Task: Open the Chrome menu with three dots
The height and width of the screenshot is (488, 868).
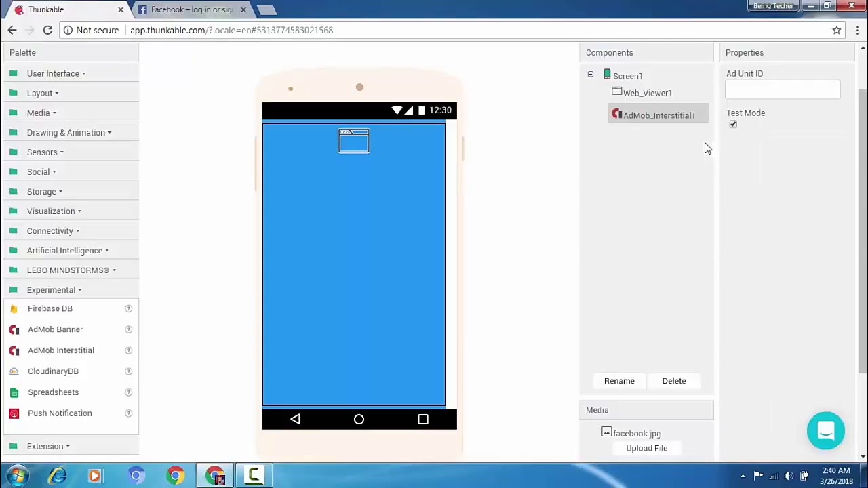Action: pos(857,30)
